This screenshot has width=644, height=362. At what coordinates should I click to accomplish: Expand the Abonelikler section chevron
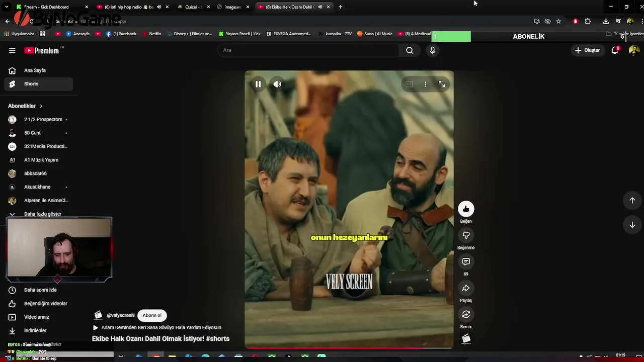(41, 106)
